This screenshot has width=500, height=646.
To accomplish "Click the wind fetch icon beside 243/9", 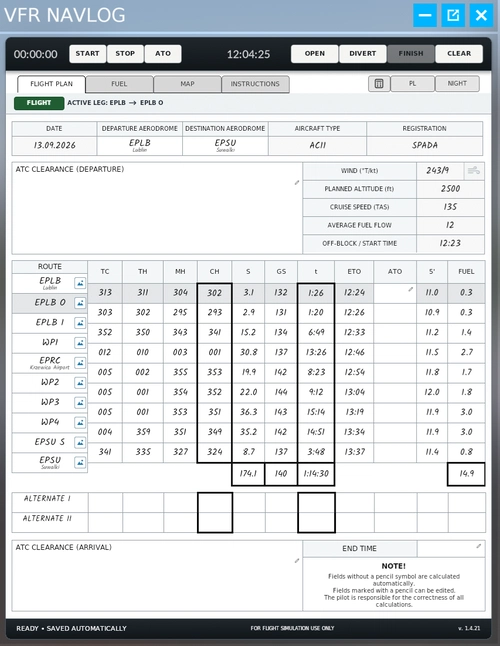I will click(x=474, y=171).
